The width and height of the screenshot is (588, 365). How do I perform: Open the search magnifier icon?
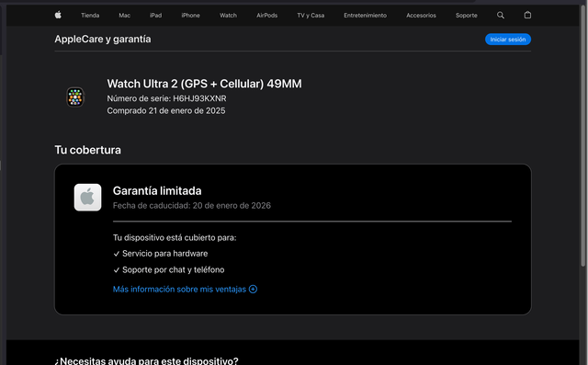click(500, 15)
